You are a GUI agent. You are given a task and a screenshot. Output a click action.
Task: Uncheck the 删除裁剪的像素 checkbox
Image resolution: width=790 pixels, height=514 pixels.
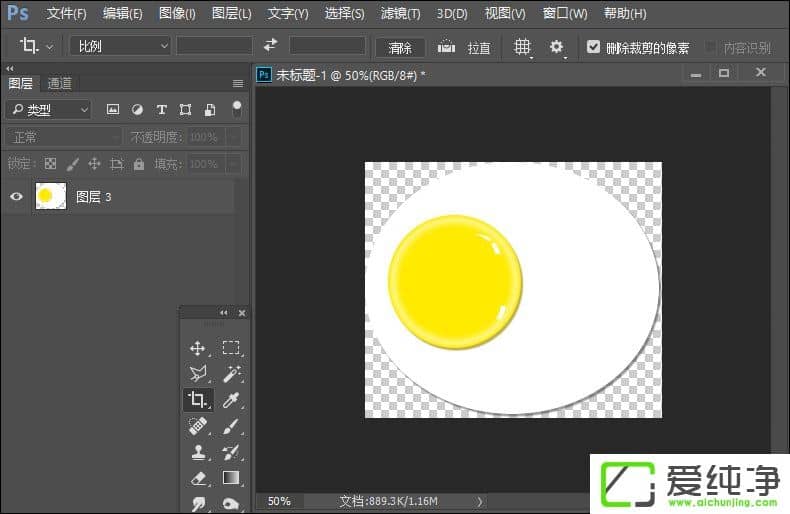594,47
